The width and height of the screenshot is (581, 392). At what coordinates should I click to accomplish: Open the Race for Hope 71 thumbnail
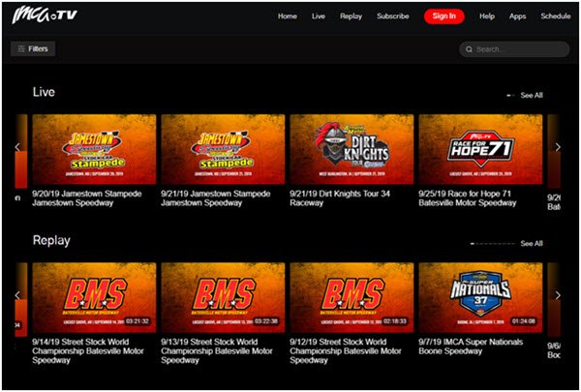[x=480, y=149]
